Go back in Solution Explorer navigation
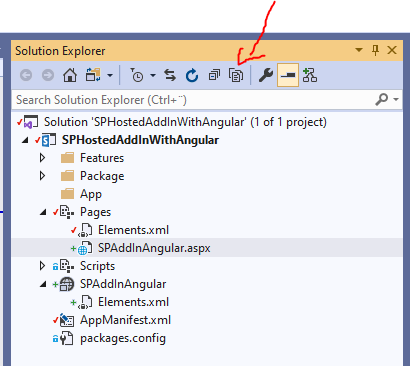 (x=26, y=75)
